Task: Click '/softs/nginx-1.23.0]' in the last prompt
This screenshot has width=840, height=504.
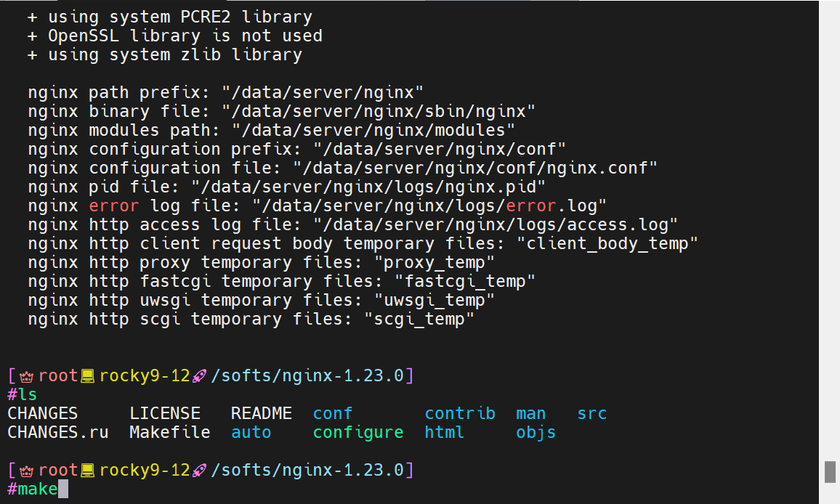Action: (312, 471)
